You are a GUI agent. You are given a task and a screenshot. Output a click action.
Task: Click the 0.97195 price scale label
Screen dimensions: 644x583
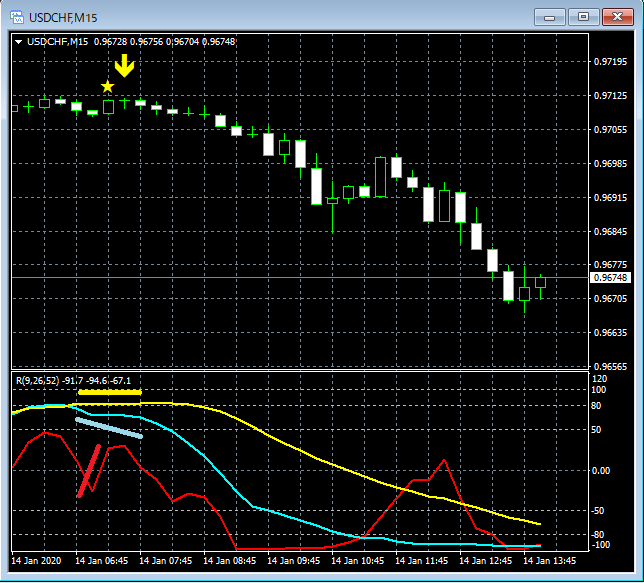(x=610, y=62)
